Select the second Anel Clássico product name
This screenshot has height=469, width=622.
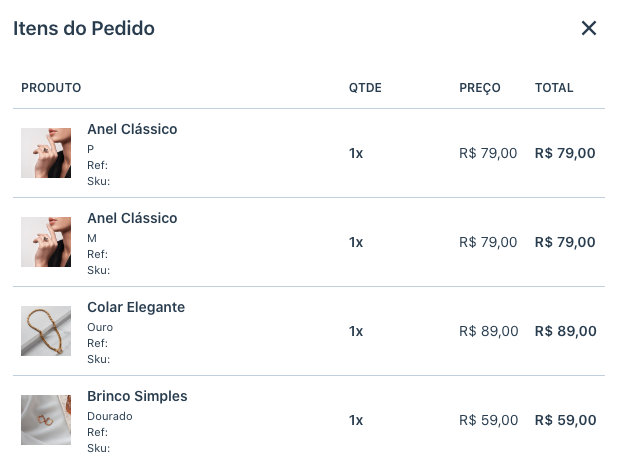132,218
